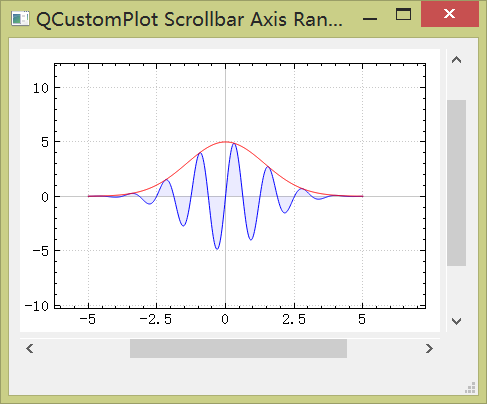Click the y-axis label -5
487x404 pixels.
(x=41, y=251)
